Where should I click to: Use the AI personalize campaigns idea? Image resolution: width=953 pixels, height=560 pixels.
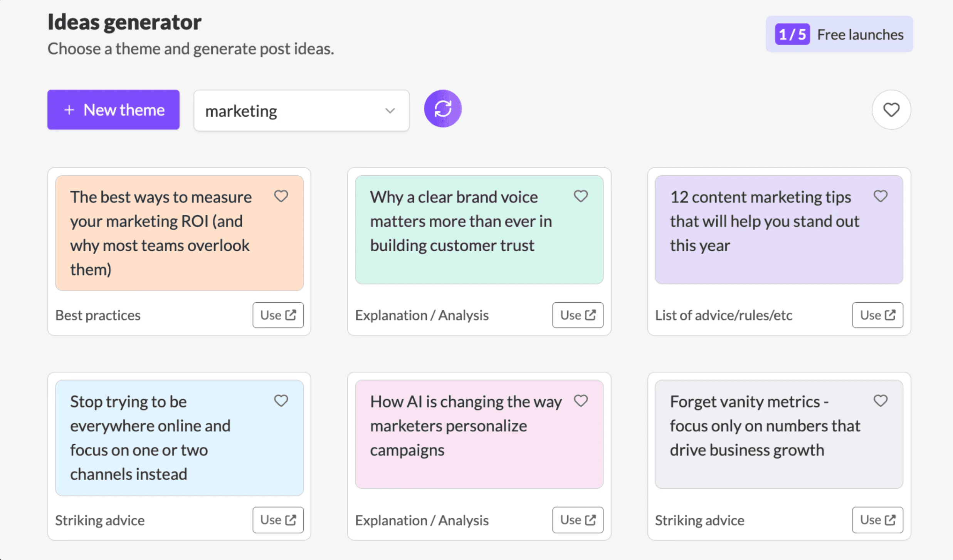[x=578, y=520]
